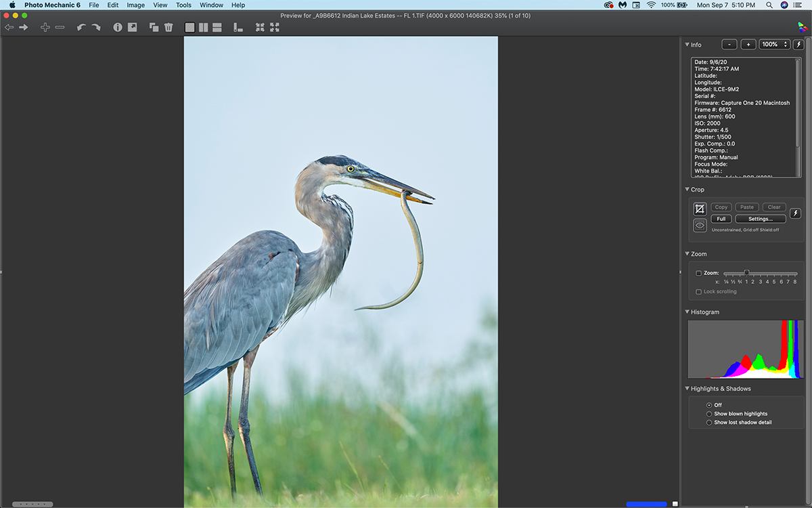Click the Paste crop button

coord(747,207)
